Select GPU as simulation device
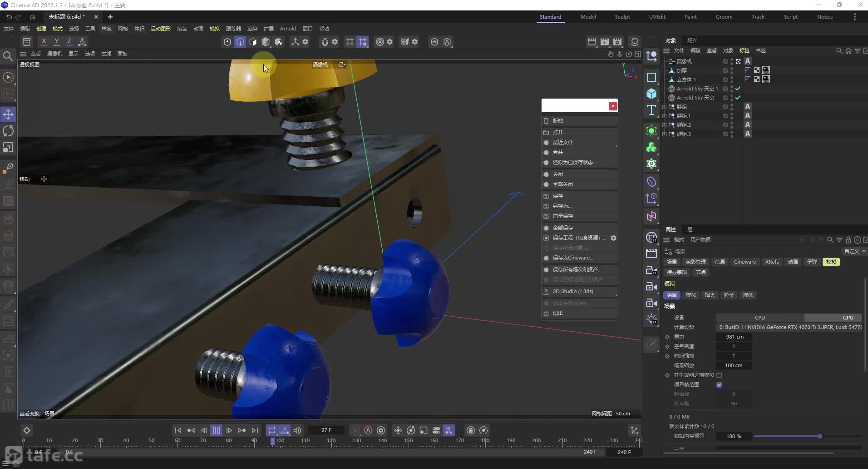Image resolution: width=868 pixels, height=469 pixels. tap(833, 318)
